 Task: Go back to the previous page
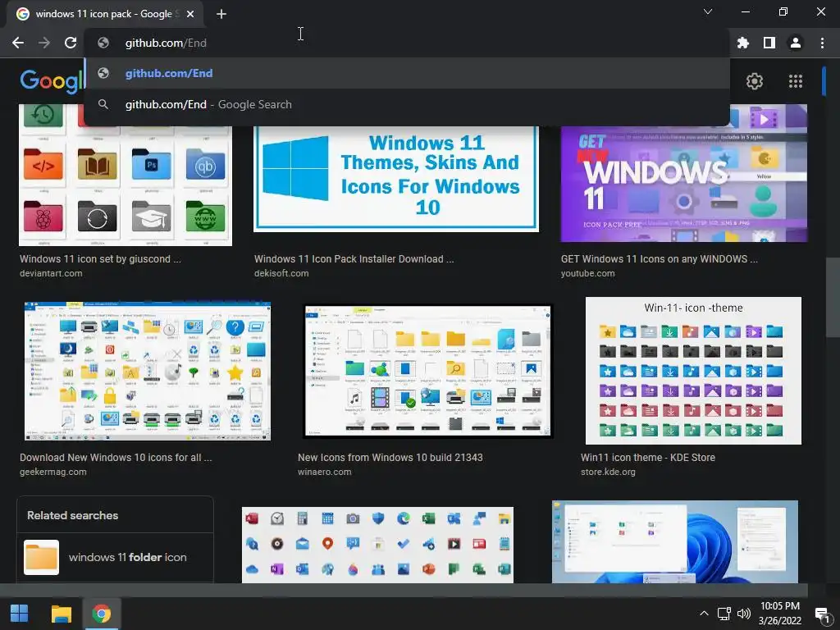18,43
